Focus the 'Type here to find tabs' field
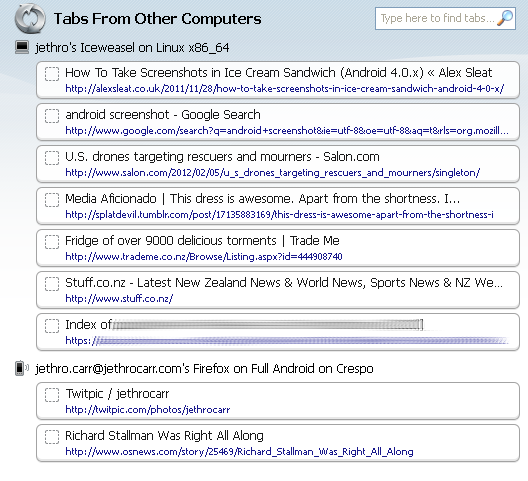 tap(445, 18)
